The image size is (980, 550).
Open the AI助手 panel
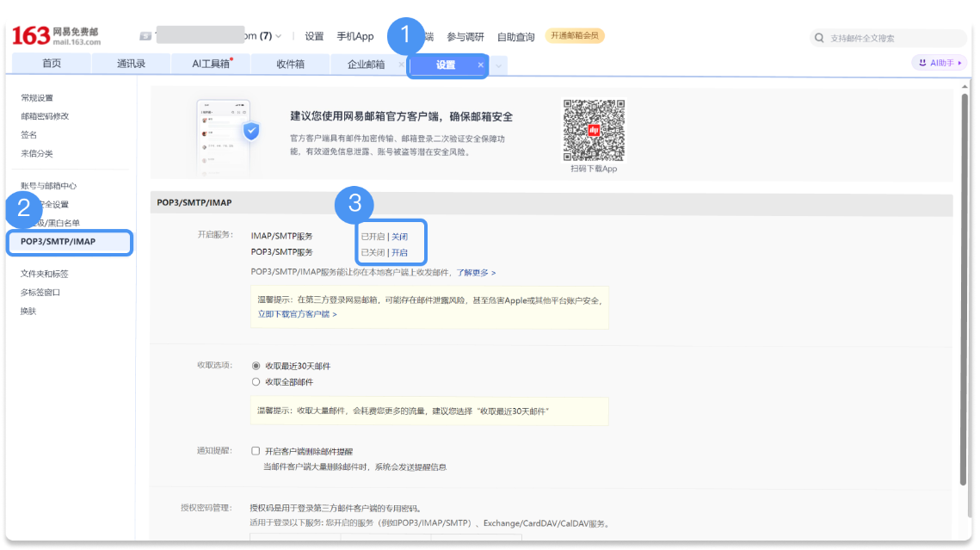point(941,62)
